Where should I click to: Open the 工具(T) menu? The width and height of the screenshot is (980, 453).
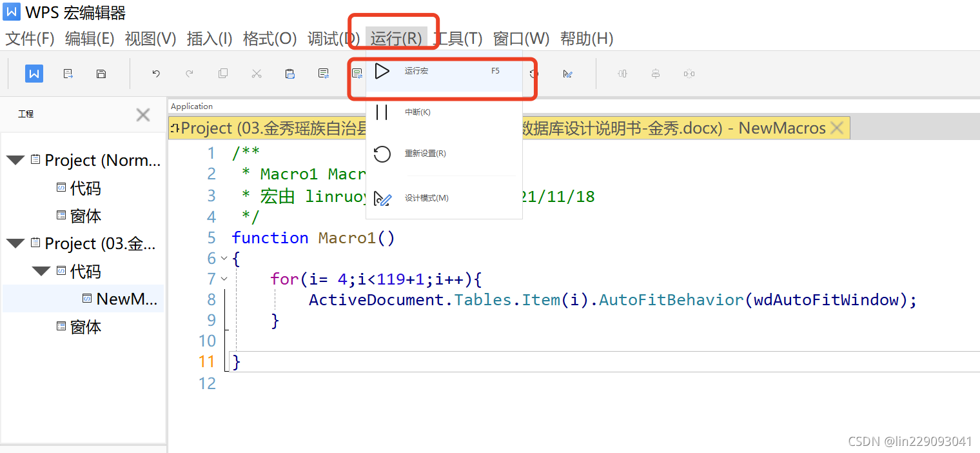click(x=457, y=39)
